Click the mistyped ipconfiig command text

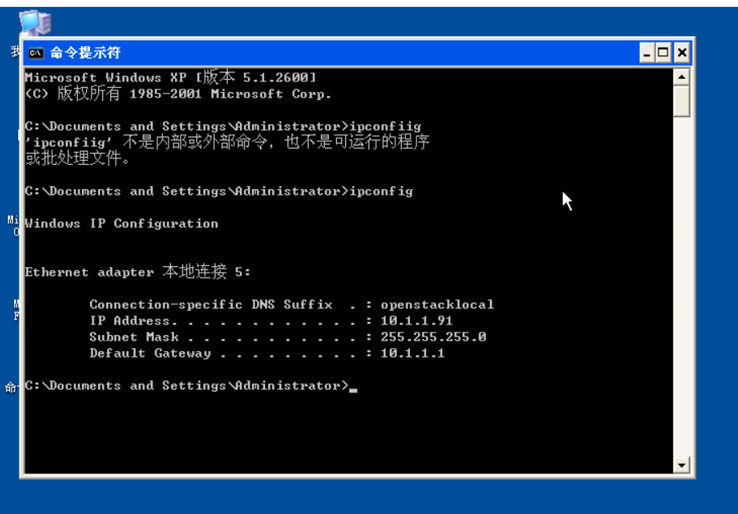(385, 126)
